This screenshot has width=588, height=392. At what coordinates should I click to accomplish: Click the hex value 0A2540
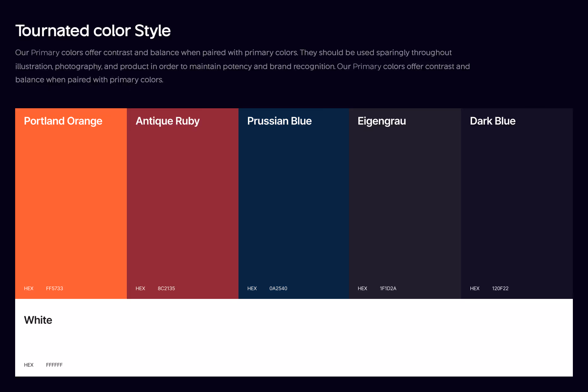(x=278, y=288)
